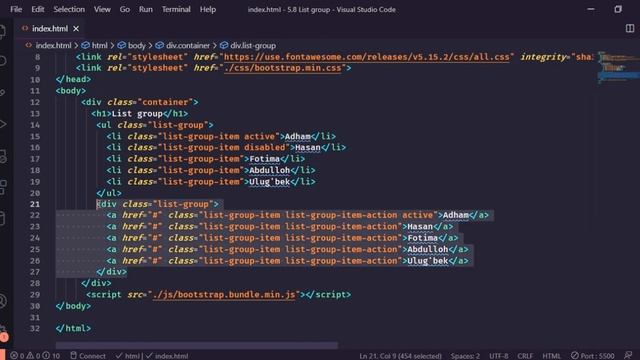The image size is (640, 360).
Task: Click the index.html check item in status bar
Action: click(x=167, y=356)
